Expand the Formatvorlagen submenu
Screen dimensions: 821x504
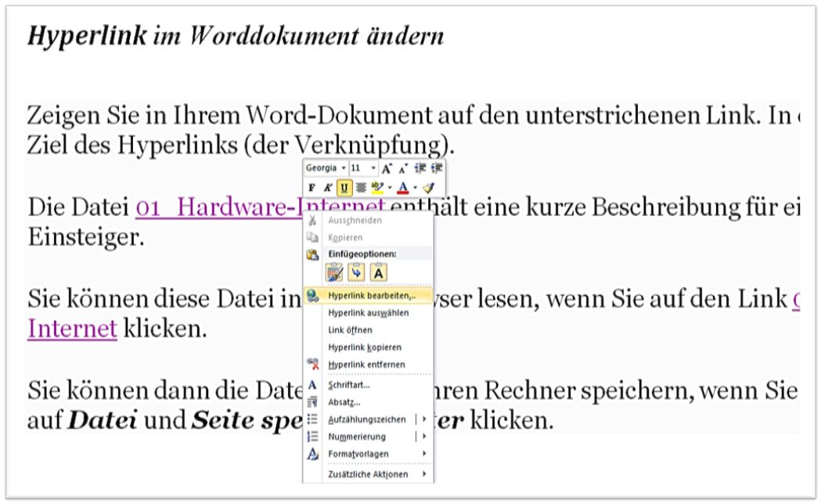tap(360, 453)
